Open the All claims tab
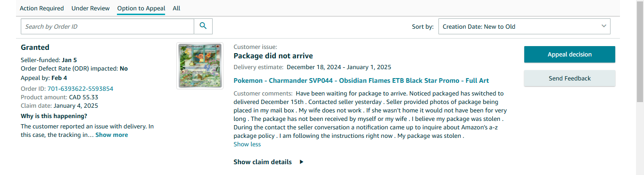This screenshot has width=644, height=175. click(x=176, y=8)
